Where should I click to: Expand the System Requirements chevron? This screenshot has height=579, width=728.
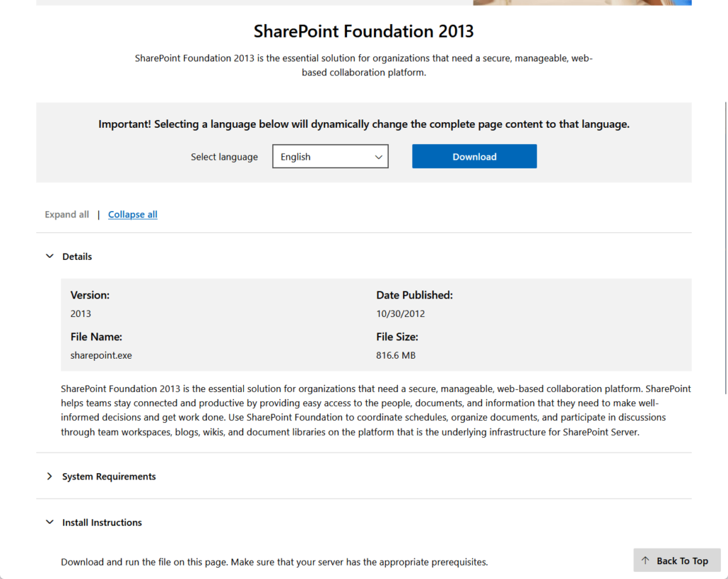tap(50, 477)
